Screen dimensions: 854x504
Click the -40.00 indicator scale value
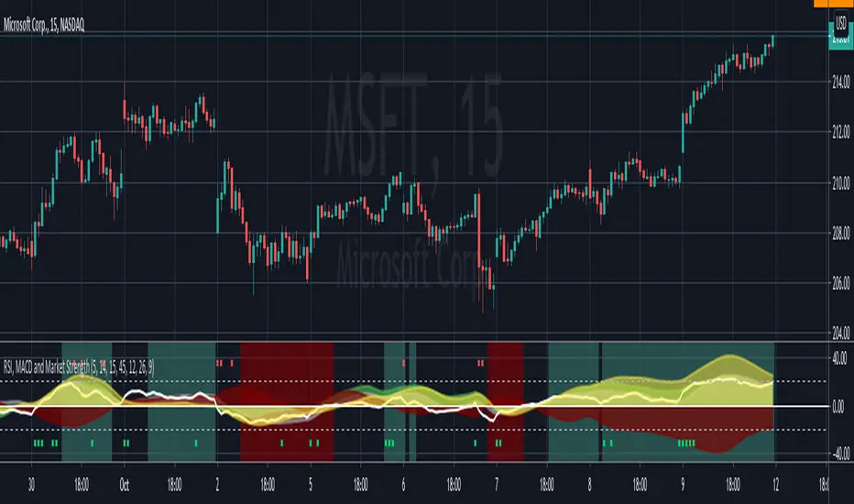[x=839, y=454]
